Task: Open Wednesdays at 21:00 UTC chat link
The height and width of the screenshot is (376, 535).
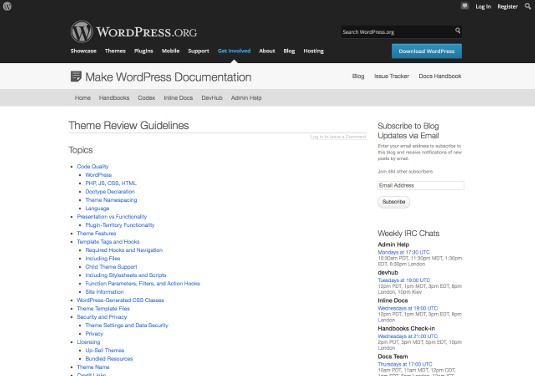Action: coord(407,336)
